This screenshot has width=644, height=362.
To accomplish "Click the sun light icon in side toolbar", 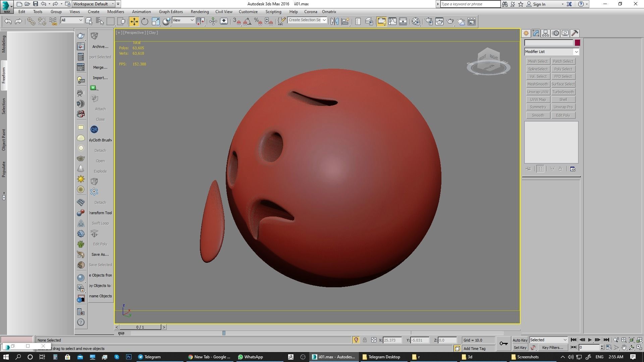I will (x=81, y=179).
